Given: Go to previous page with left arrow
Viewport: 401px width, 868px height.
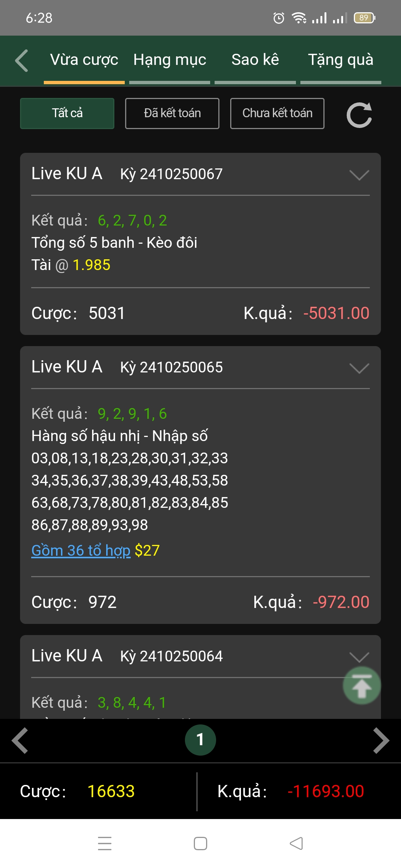Looking at the screenshot, I should tap(20, 740).
